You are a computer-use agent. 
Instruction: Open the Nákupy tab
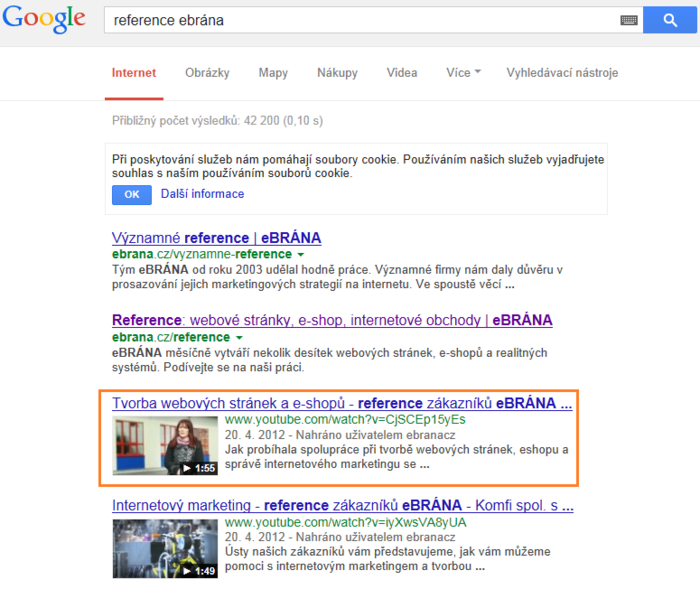coord(337,73)
